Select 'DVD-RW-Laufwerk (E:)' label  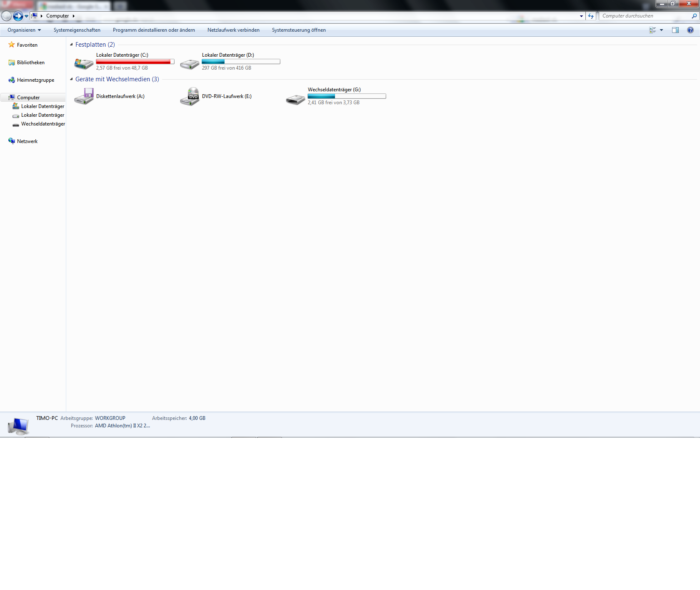tap(227, 96)
